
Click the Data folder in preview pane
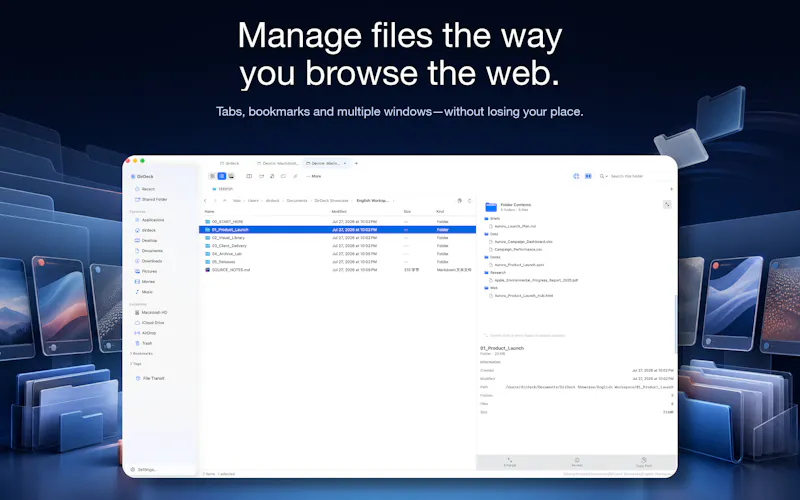click(491, 234)
